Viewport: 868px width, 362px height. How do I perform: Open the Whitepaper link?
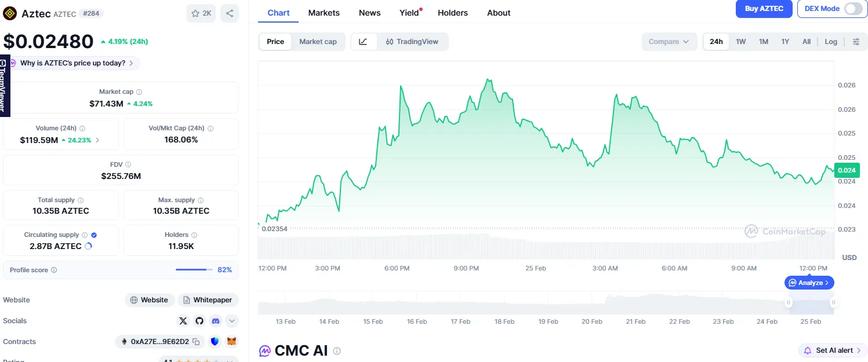[x=208, y=300]
